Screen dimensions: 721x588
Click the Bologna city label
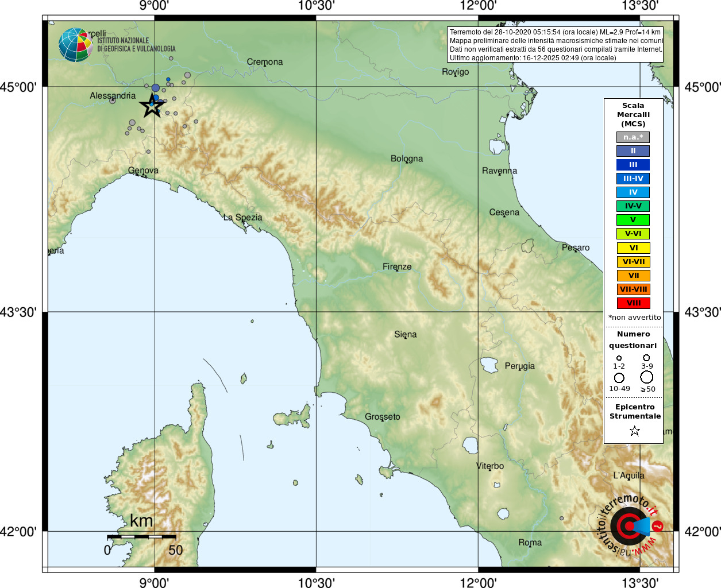pyautogui.click(x=407, y=158)
